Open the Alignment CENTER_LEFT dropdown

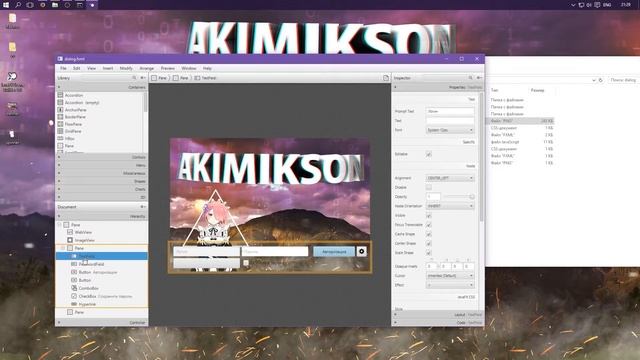[450, 178]
